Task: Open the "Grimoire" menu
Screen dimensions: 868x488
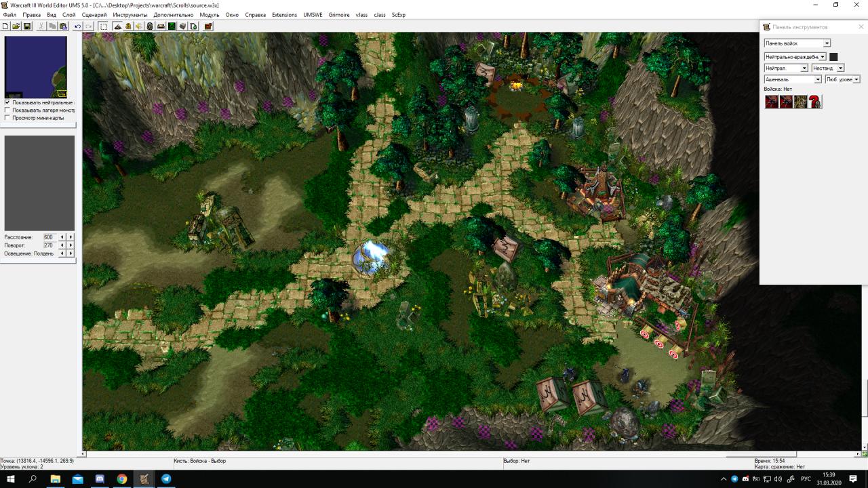Action: point(339,15)
